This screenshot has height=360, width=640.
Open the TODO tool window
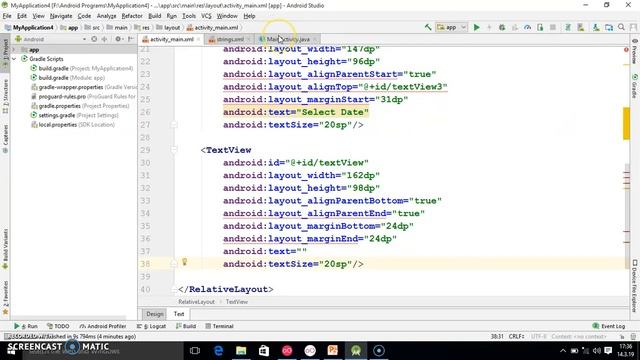[58, 326]
